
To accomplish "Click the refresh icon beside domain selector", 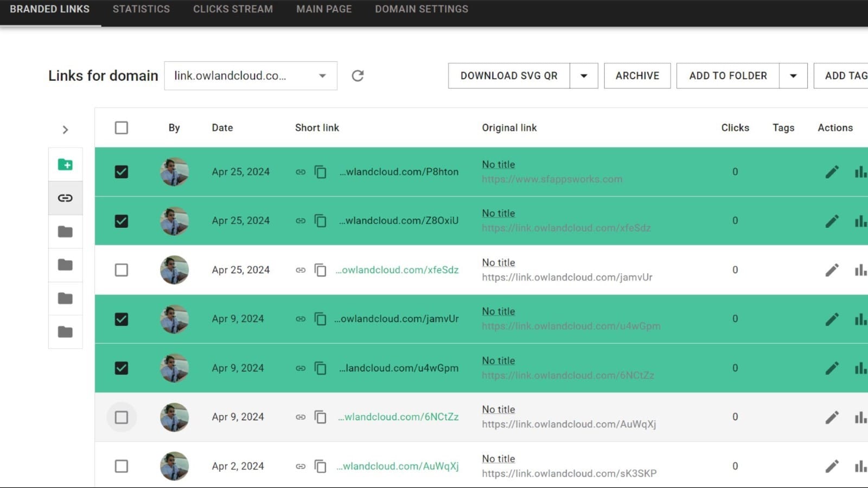I will coord(358,76).
